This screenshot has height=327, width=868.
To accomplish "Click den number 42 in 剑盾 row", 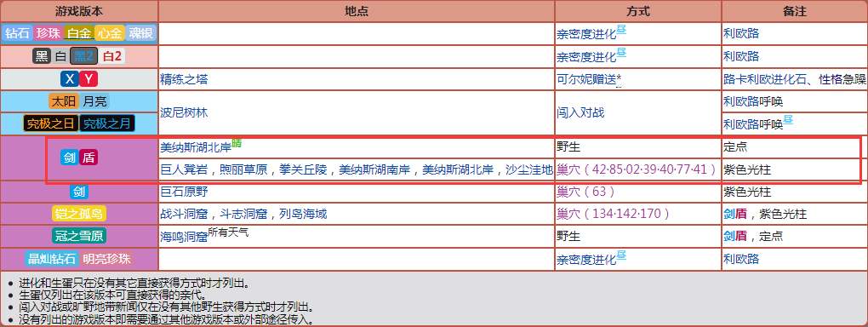I will (x=598, y=170).
